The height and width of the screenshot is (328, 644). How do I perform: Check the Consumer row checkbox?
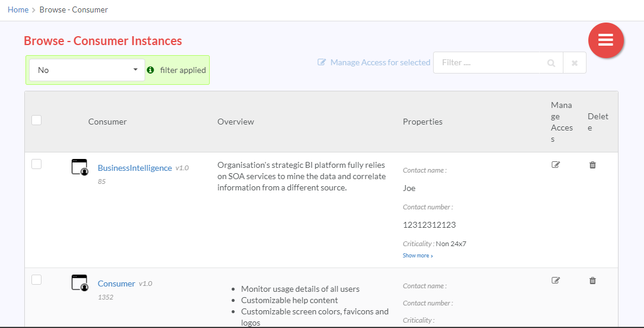click(37, 279)
